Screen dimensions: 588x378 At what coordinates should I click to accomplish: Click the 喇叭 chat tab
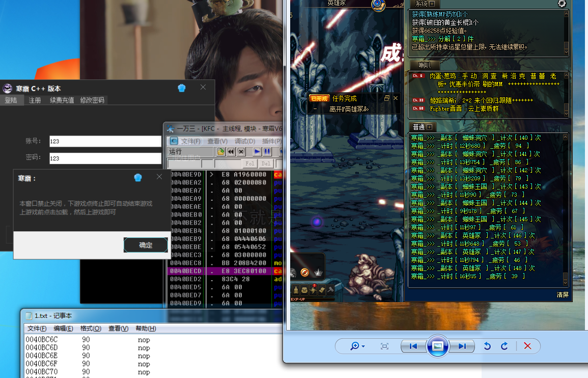point(425,65)
